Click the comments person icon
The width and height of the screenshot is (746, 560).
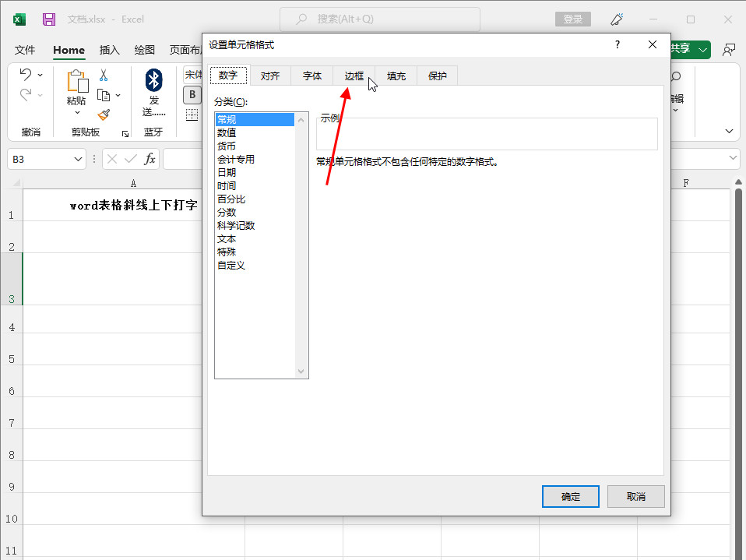tap(728, 50)
